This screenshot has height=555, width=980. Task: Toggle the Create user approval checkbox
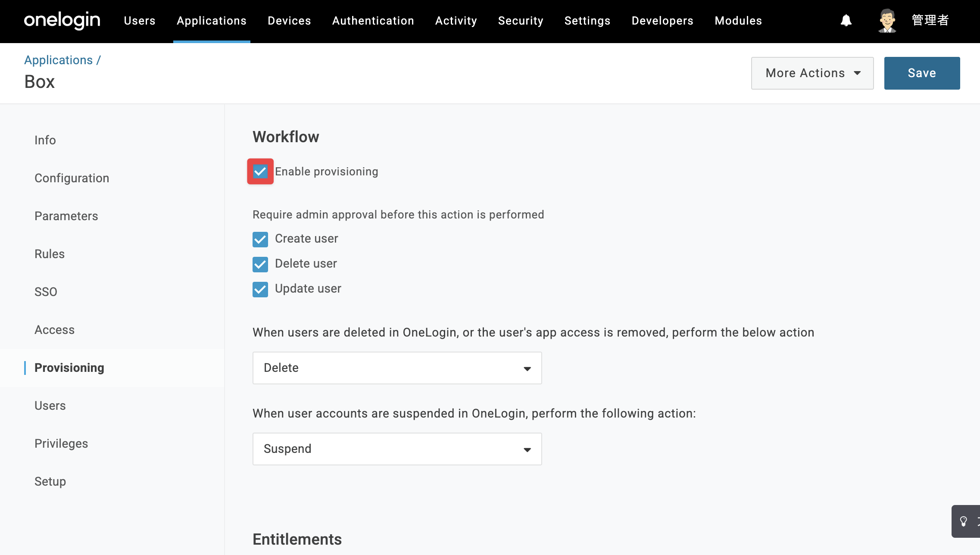(x=260, y=239)
